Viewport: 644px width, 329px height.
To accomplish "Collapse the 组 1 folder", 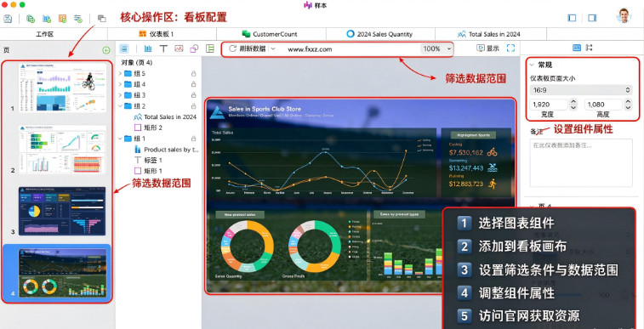I will [x=120, y=139].
